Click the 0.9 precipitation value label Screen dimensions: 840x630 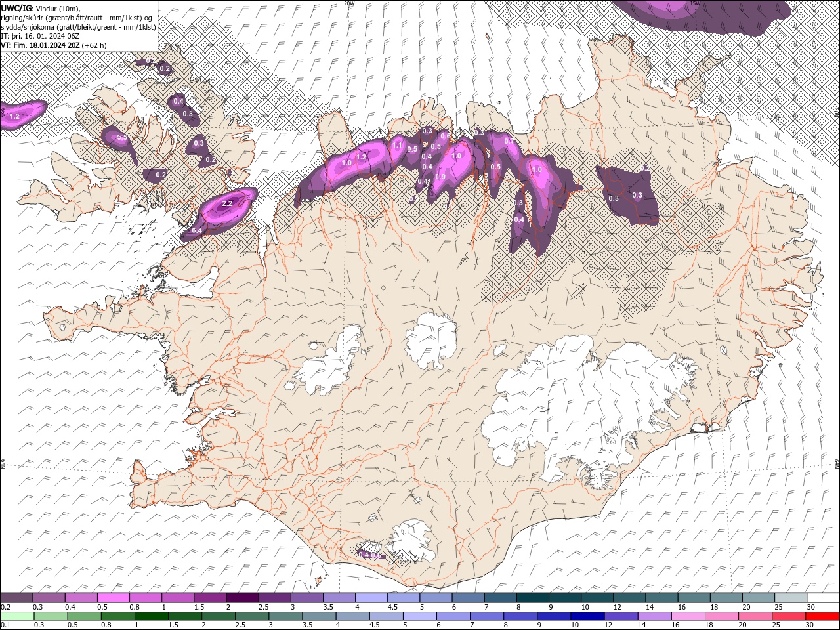[440, 177]
